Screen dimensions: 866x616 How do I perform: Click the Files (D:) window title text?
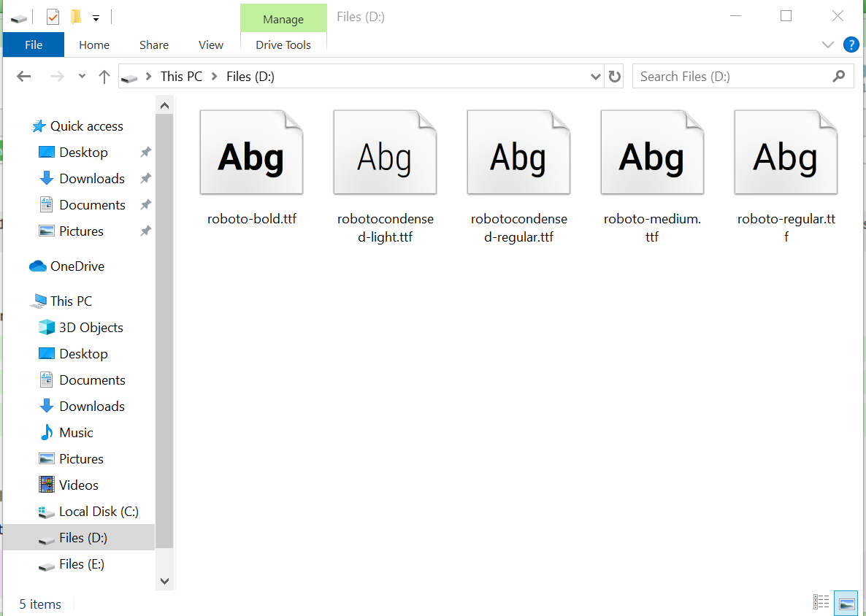tap(361, 17)
